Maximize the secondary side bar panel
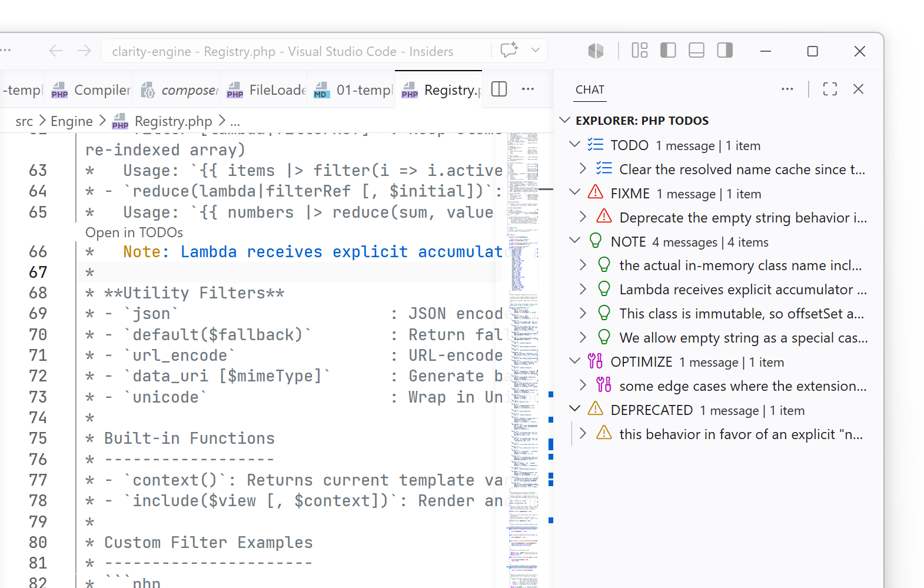924x588 pixels. [x=830, y=89]
